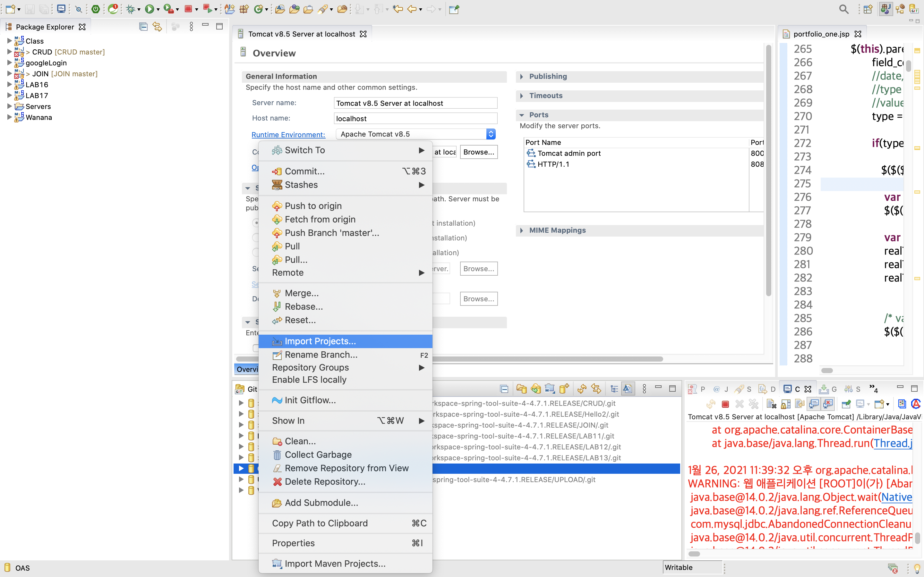Click the green Run button in toolbar
The width and height of the screenshot is (924, 577).
149,9
